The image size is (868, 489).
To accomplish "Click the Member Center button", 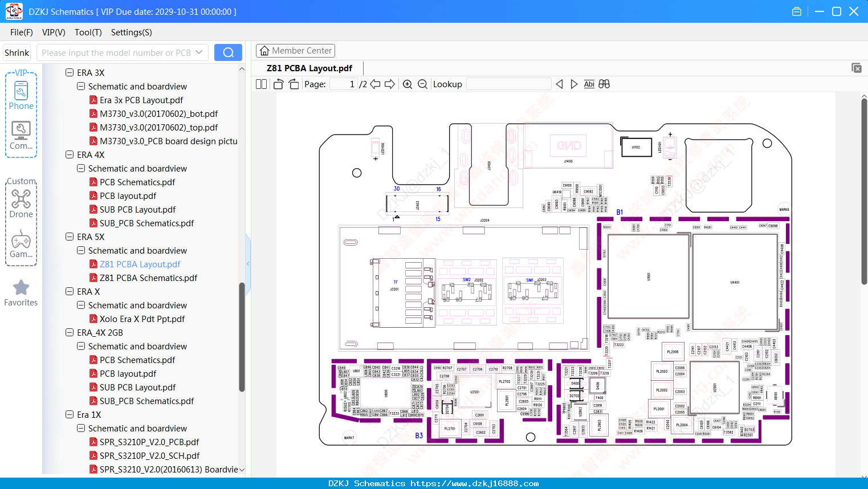I will tap(295, 51).
